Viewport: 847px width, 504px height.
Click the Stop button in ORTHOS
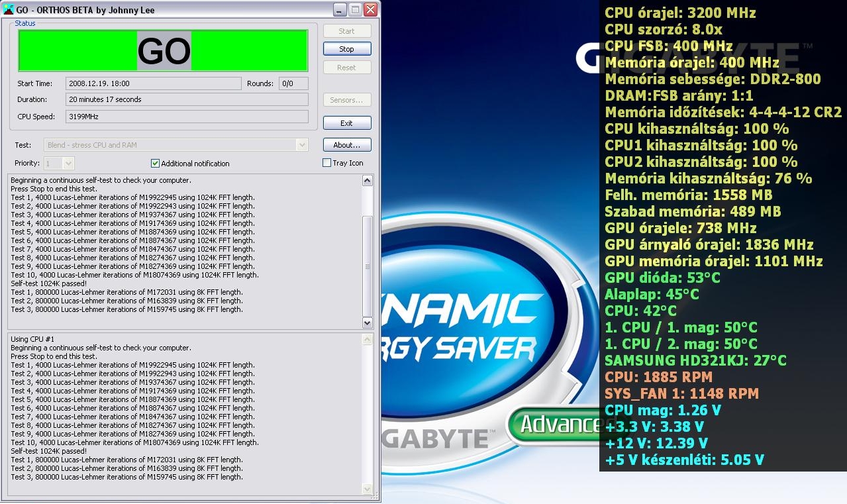tap(347, 49)
